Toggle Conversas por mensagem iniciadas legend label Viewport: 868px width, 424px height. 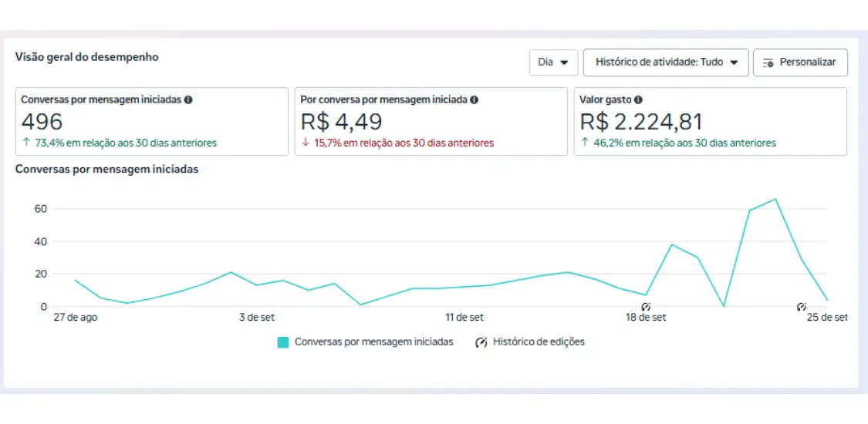(x=373, y=342)
